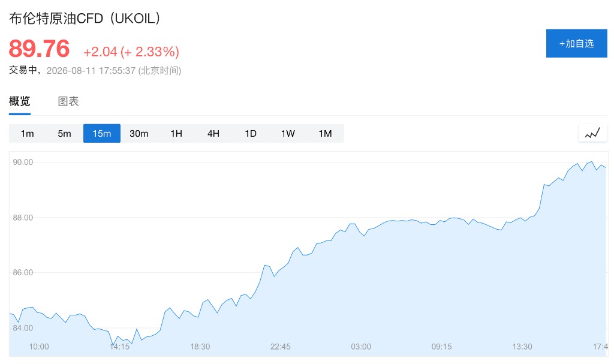
Task: Click the 14:15 time axis marker
Action: [x=119, y=347]
